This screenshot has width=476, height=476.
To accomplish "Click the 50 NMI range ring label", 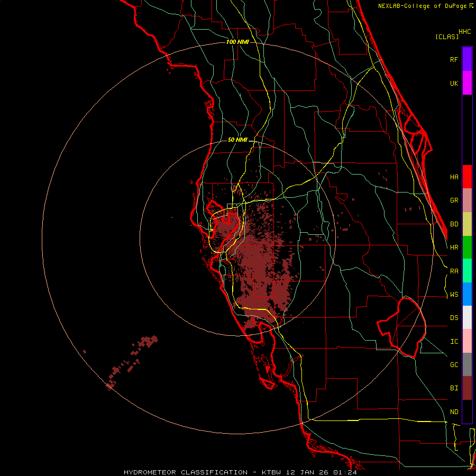I will pyautogui.click(x=237, y=140).
